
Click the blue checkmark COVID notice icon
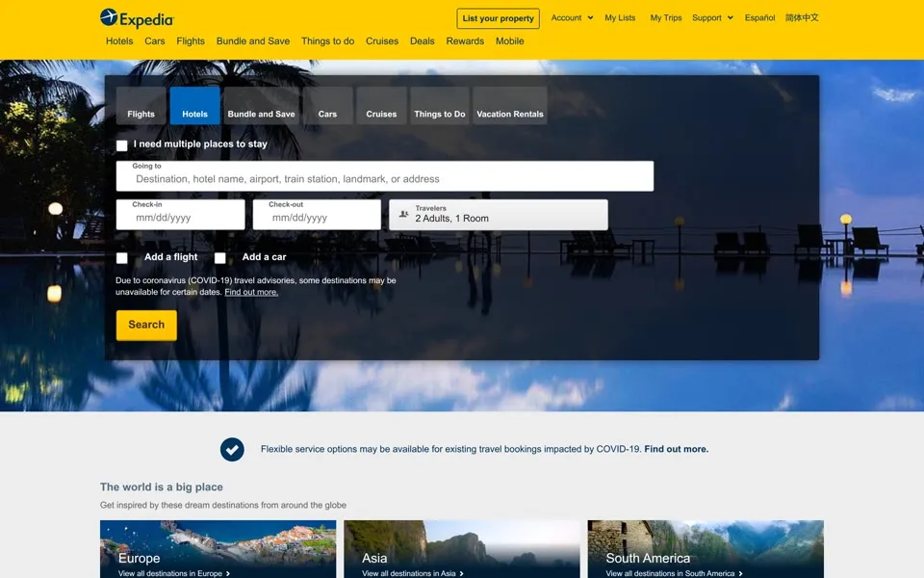[232, 450]
